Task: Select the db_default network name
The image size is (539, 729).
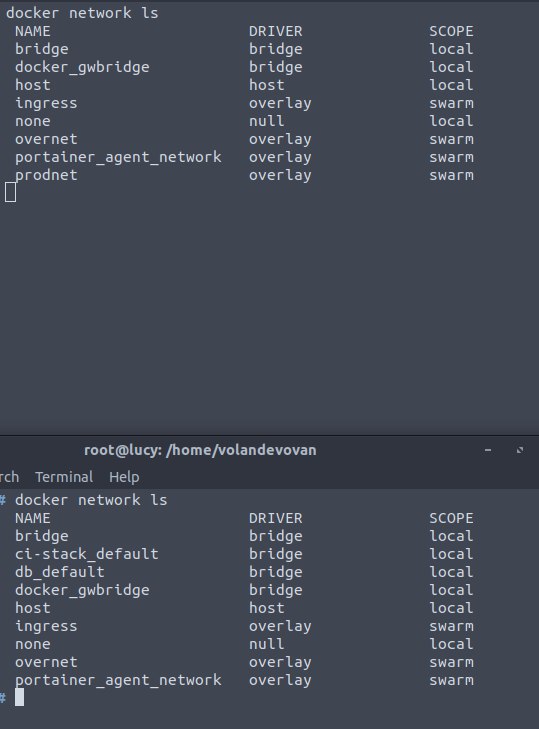Action: click(x=60, y=572)
